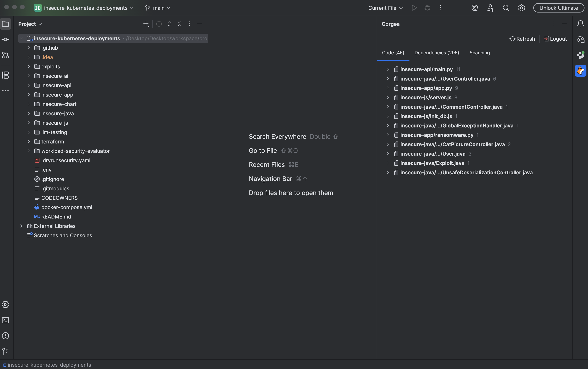Image resolution: width=588 pixels, height=369 pixels.
Task: Expand insecure-app/ransomware.py findings
Action: [x=388, y=135]
